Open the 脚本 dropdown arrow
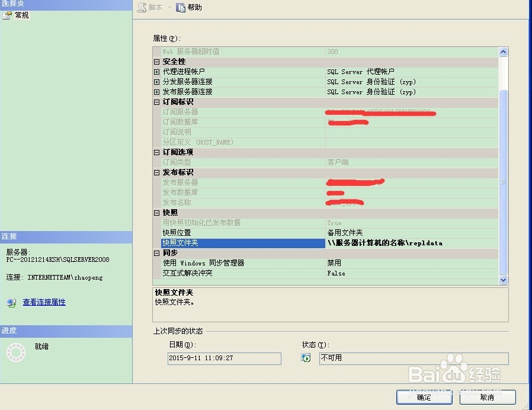532x410 pixels. (169, 8)
